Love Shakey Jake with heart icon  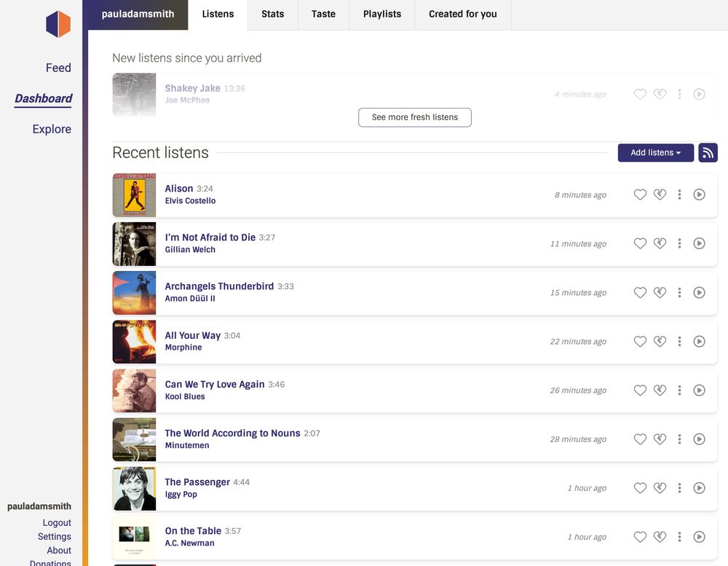[640, 94]
